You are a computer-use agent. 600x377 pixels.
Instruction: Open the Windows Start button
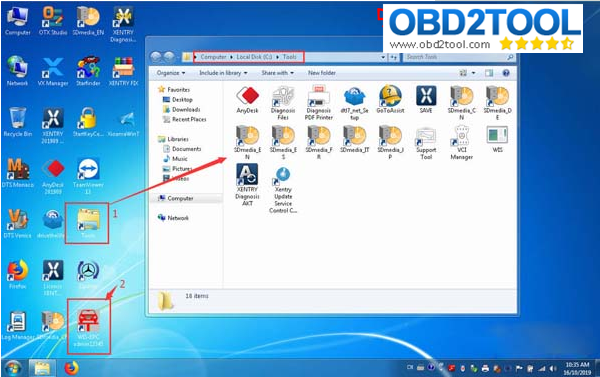(13, 368)
